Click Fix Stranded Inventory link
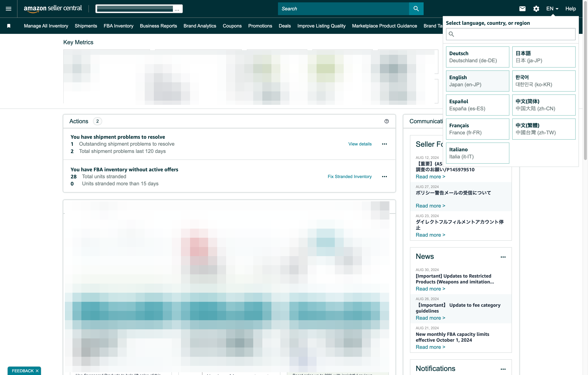 pos(349,177)
